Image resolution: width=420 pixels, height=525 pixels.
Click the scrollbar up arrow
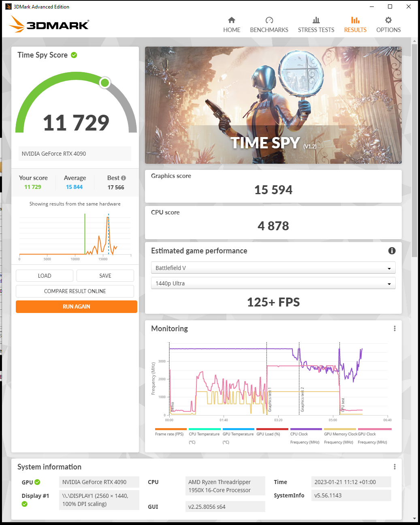coord(414,41)
